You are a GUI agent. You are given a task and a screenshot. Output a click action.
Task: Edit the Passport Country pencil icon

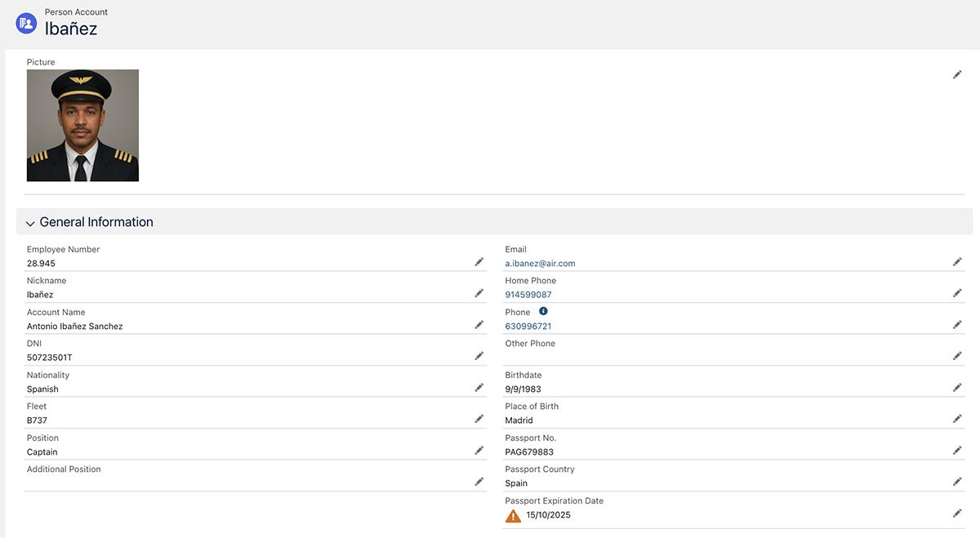957,482
